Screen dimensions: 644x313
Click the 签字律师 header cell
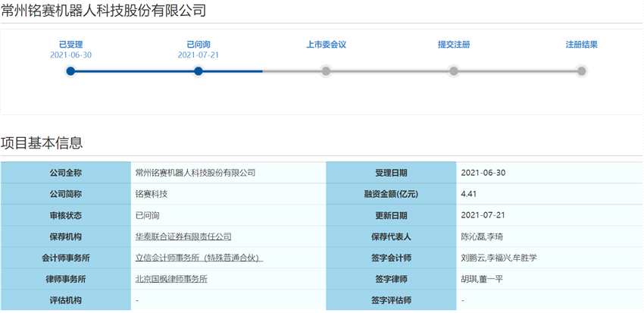[x=391, y=280]
